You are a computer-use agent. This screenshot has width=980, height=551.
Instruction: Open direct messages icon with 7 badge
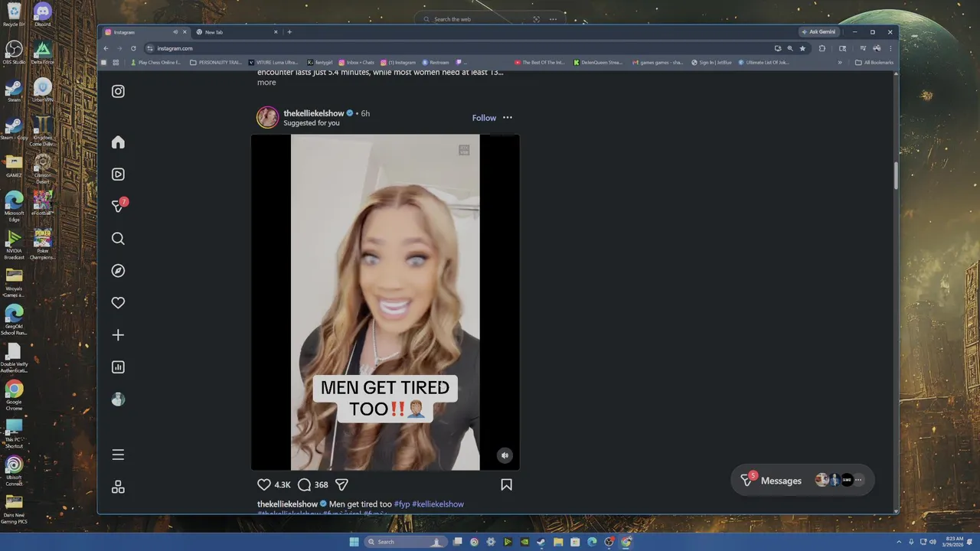(118, 207)
